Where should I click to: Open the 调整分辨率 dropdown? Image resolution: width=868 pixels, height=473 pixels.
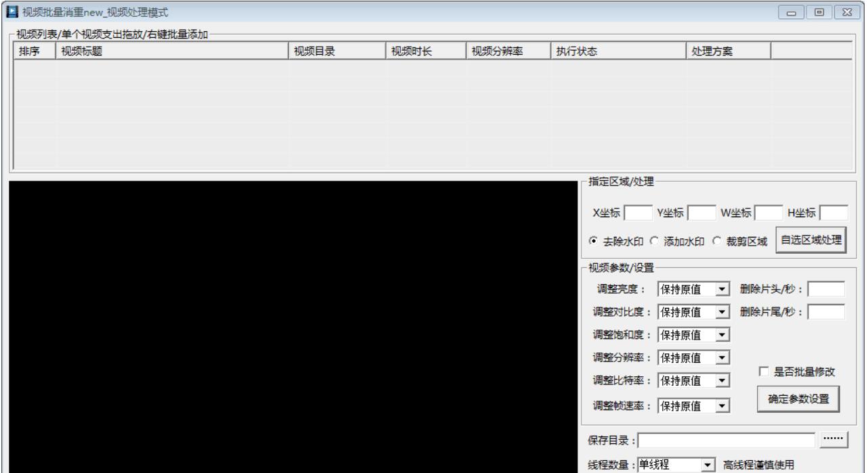(722, 357)
